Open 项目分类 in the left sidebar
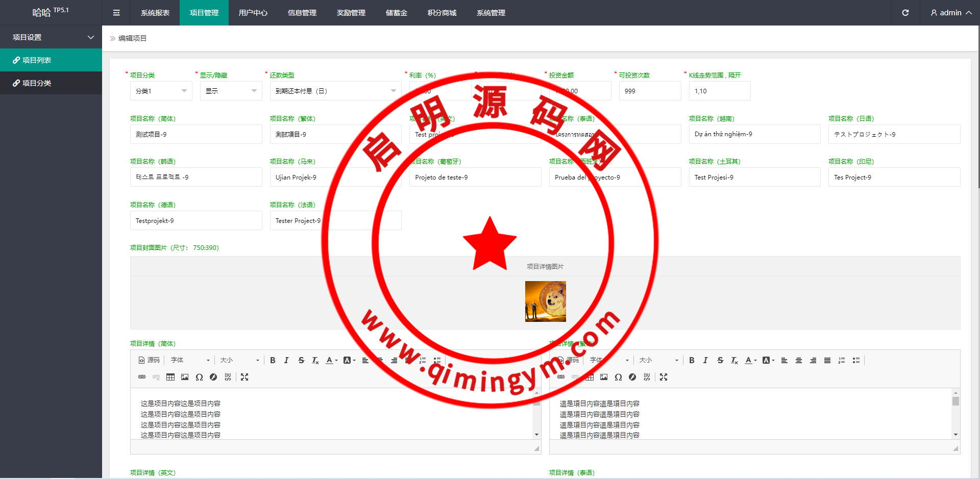Screen dimensions: 980x479 [37, 83]
